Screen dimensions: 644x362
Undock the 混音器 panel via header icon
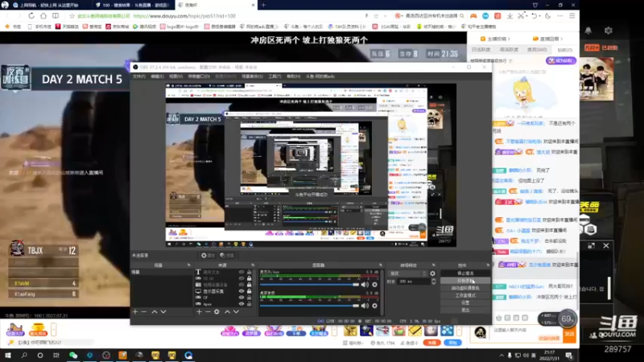[x=381, y=265]
